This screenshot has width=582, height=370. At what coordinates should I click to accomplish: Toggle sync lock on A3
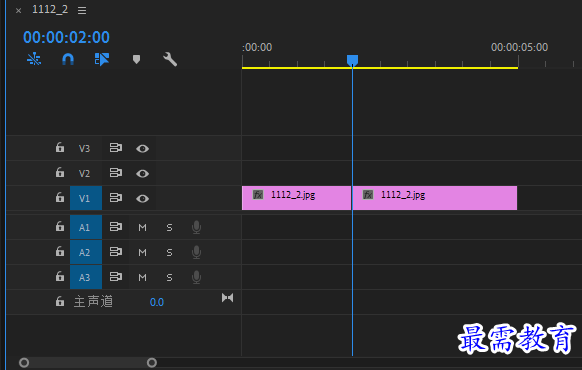pyautogui.click(x=115, y=276)
